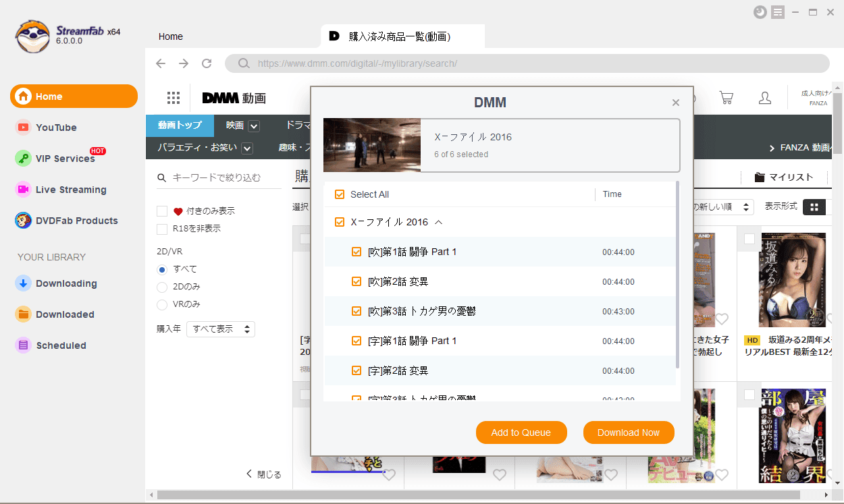The image size is (844, 504).
Task: Reload the current page
Action: tap(207, 63)
